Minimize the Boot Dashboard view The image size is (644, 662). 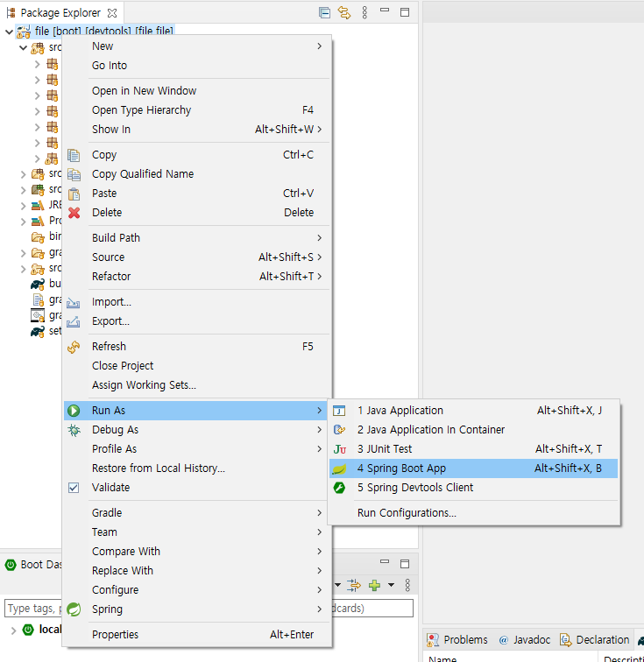tap(385, 561)
